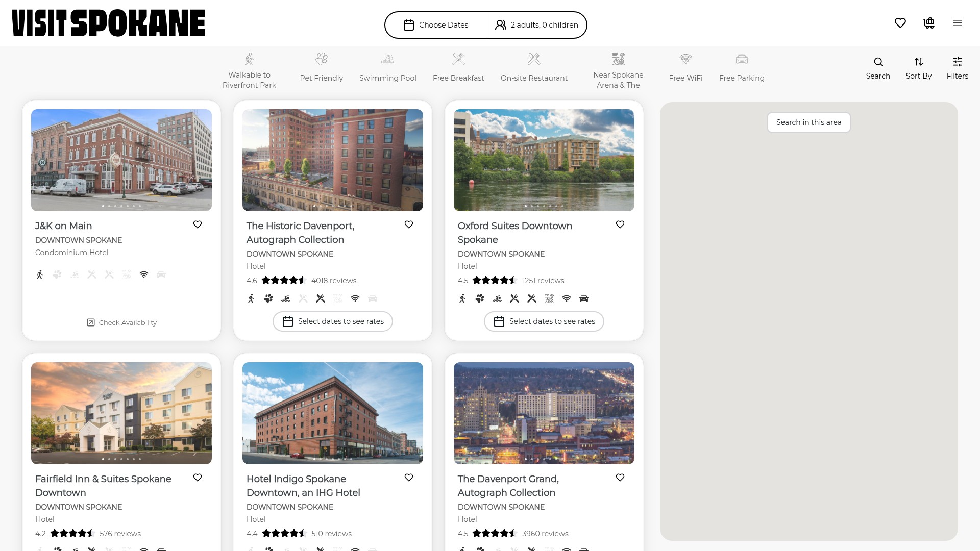
Task: Open the Search tool
Action: (878, 68)
